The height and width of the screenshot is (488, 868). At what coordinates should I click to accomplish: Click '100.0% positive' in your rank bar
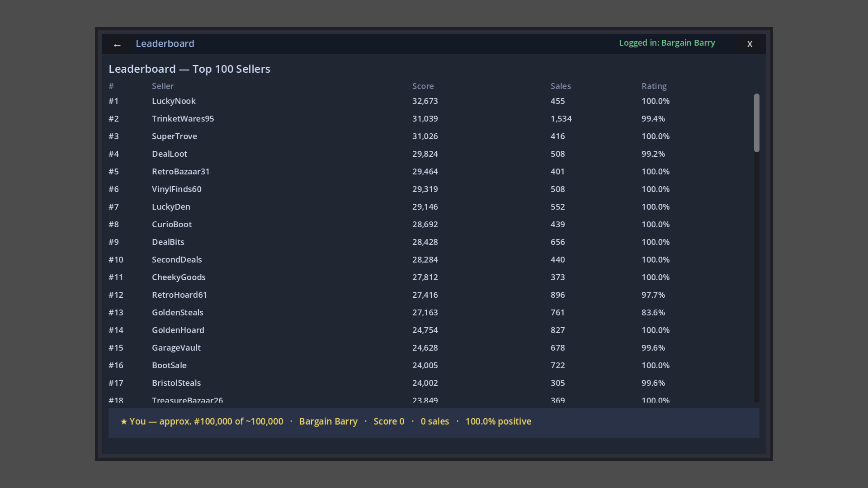tap(498, 422)
